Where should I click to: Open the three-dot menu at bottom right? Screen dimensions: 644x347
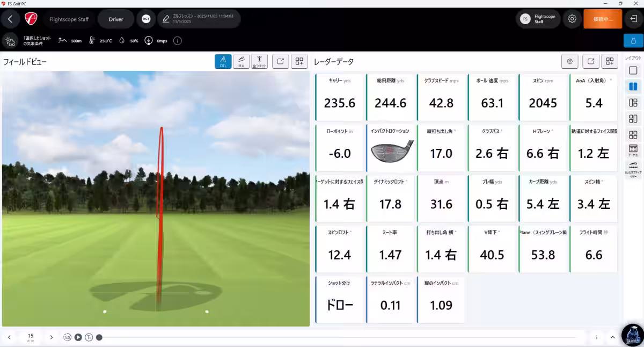[x=597, y=337]
